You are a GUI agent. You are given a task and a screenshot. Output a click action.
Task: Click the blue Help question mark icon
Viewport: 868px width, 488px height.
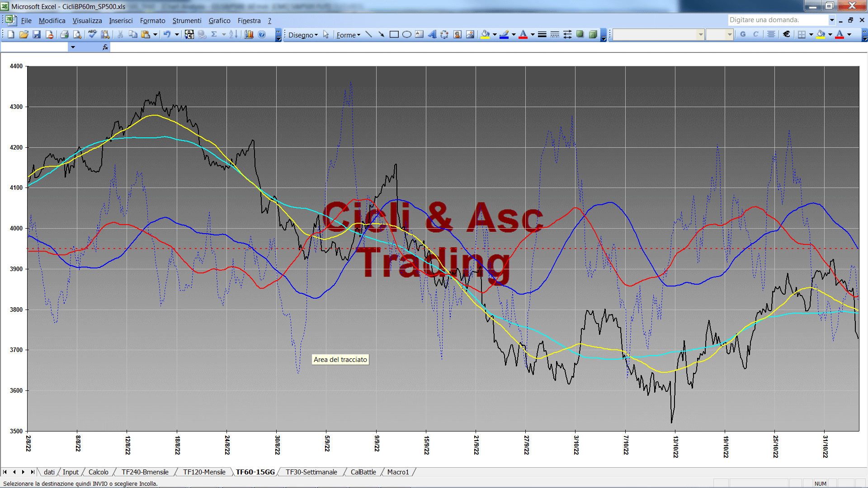[262, 34]
